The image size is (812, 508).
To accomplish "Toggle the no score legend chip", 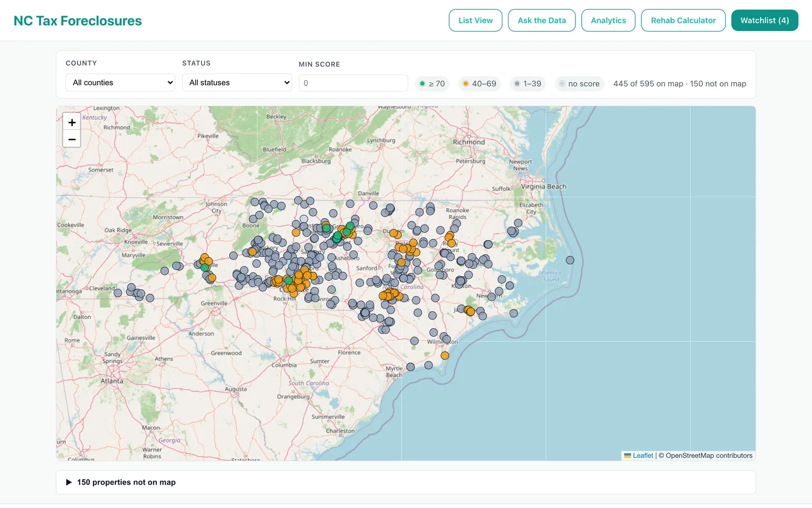I will point(579,84).
